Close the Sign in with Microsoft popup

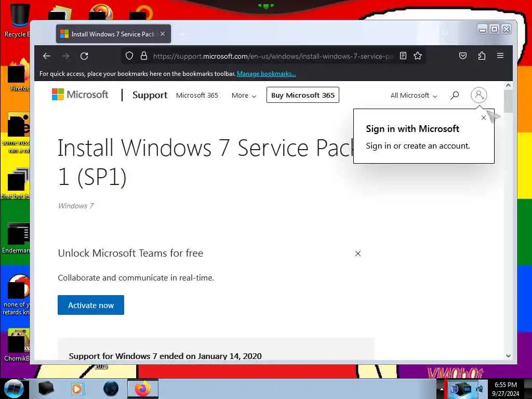(484, 118)
